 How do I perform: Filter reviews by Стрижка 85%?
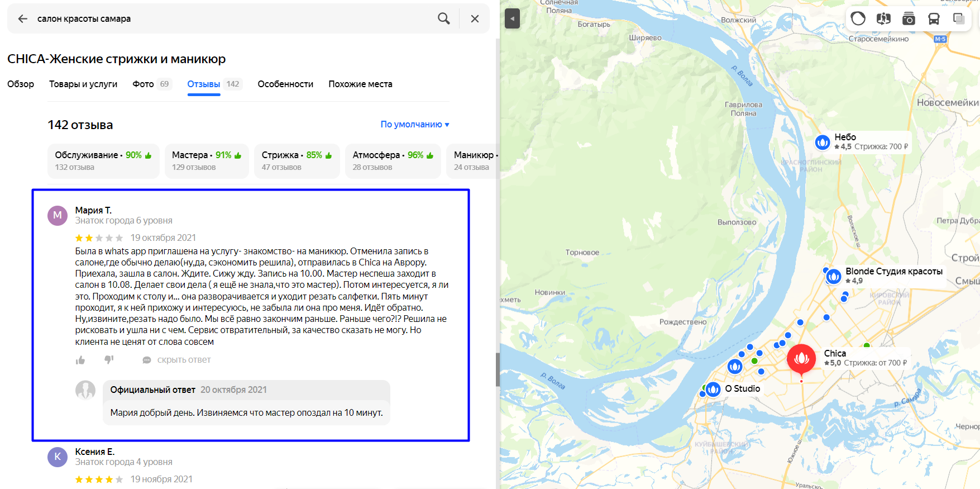click(297, 161)
